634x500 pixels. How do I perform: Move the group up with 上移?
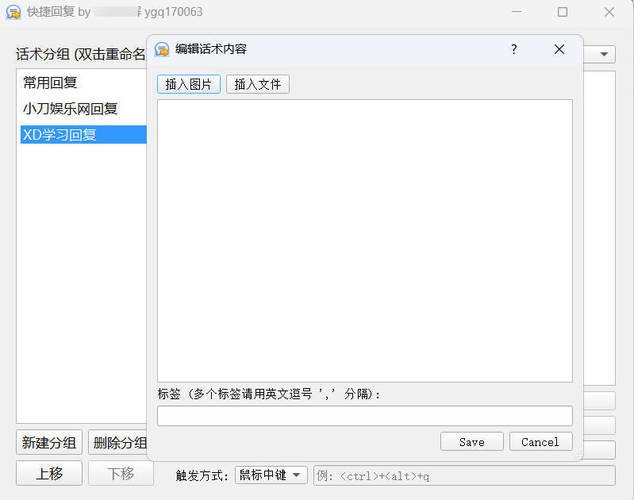point(49,474)
